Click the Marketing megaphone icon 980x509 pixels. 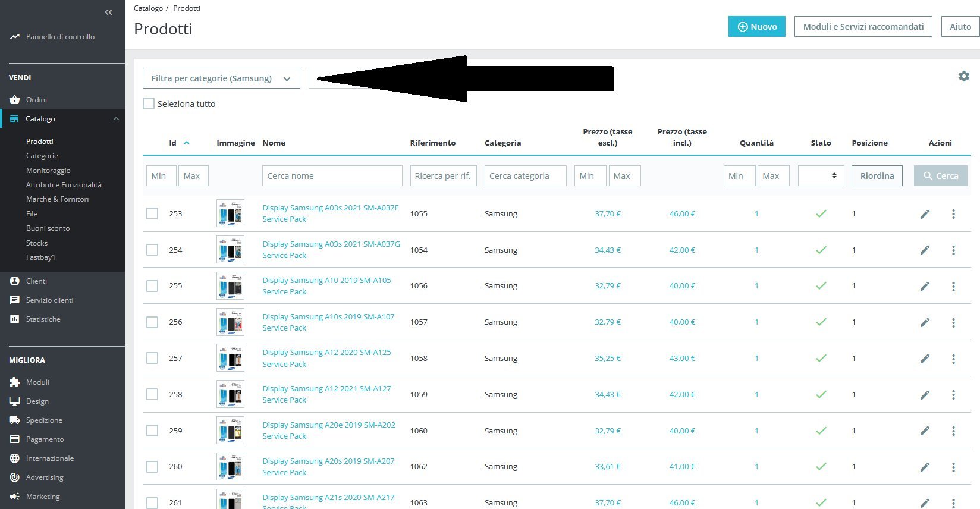coord(15,497)
